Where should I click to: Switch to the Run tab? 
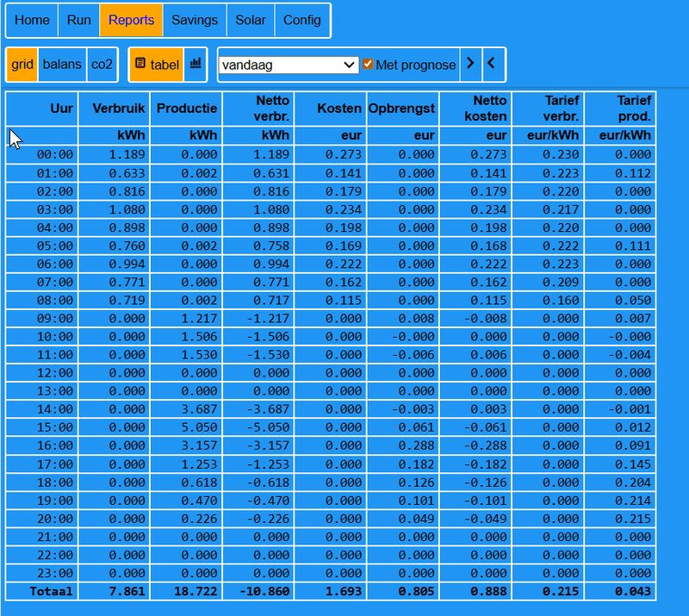point(78,20)
